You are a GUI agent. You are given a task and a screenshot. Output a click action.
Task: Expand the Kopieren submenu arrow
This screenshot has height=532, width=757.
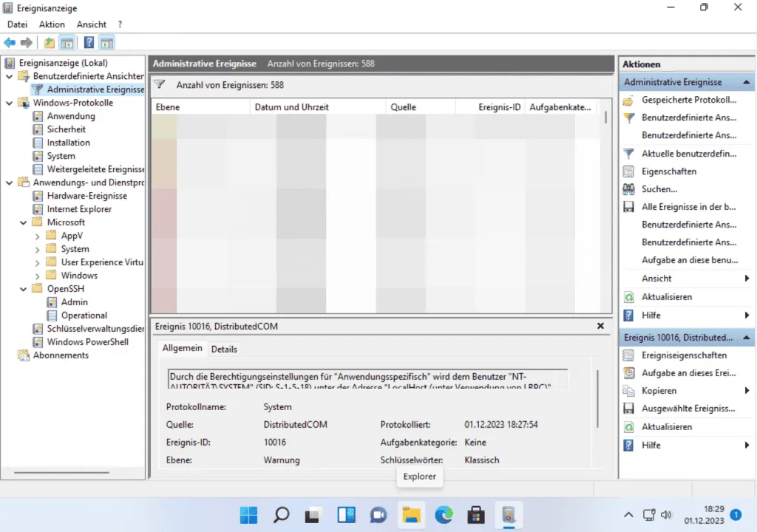click(x=747, y=391)
